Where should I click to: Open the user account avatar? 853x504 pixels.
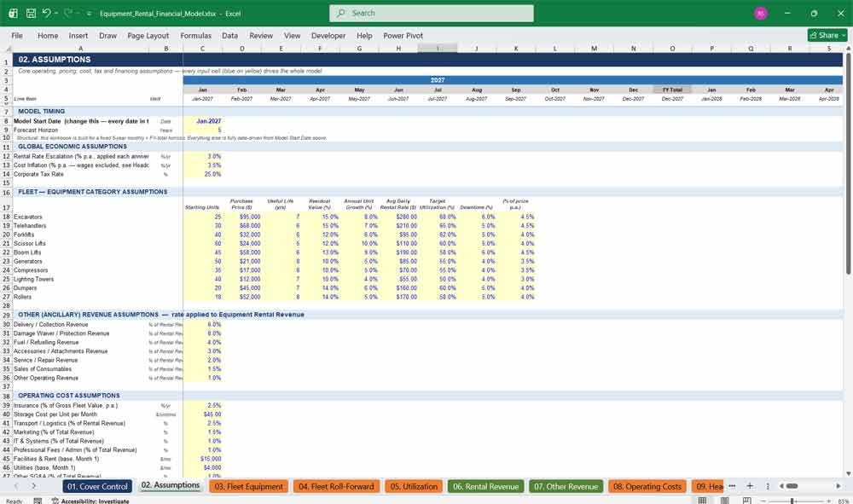click(x=761, y=13)
